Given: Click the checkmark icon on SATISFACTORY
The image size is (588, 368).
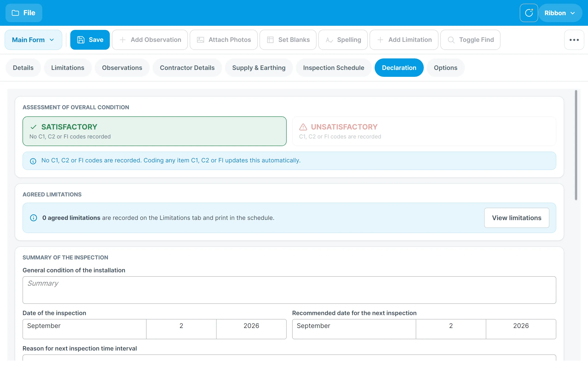Looking at the screenshot, I should [x=34, y=127].
